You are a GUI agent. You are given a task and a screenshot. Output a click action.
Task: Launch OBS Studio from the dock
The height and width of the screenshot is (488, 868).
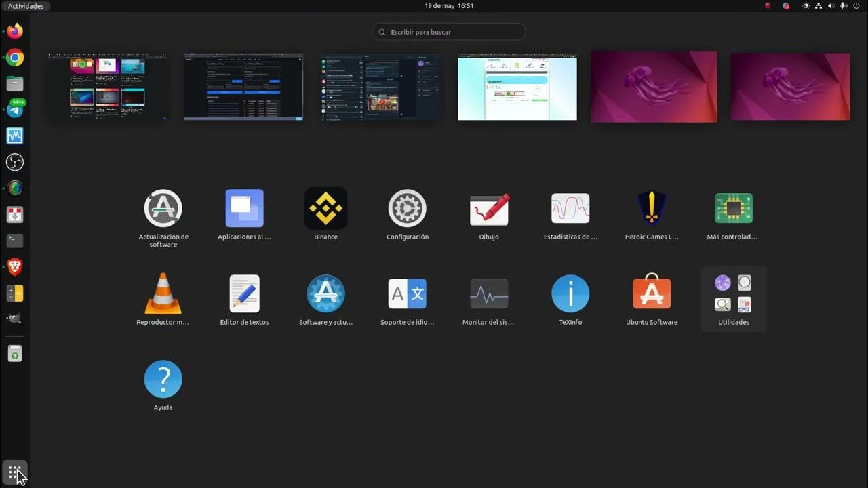15,162
